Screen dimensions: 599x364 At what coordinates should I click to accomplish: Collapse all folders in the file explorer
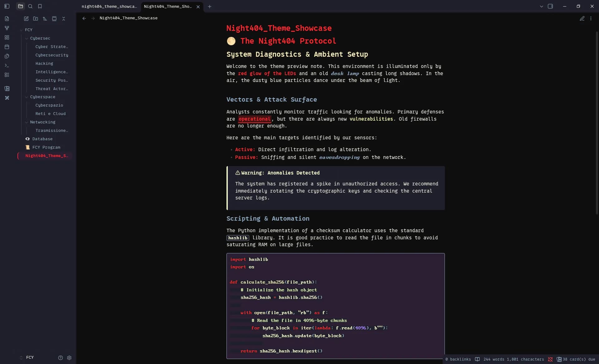pyautogui.click(x=64, y=19)
